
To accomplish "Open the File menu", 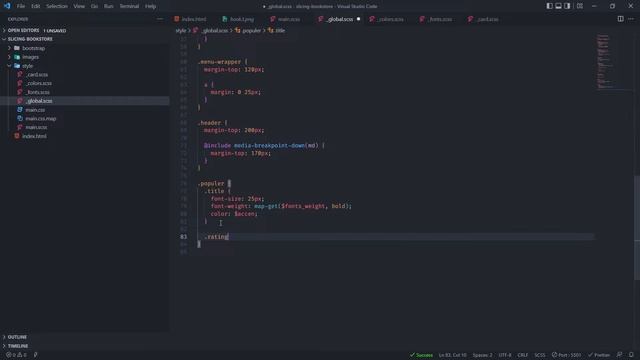I will (21, 6).
